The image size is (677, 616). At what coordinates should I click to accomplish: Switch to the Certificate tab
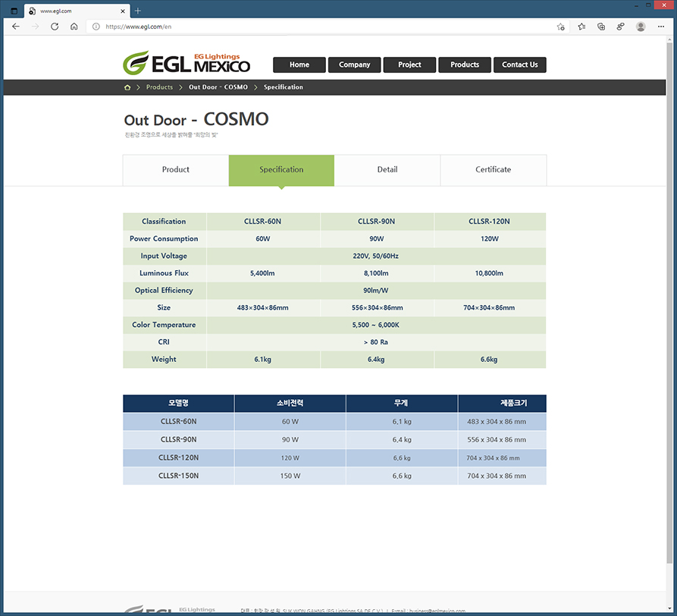pyautogui.click(x=493, y=170)
